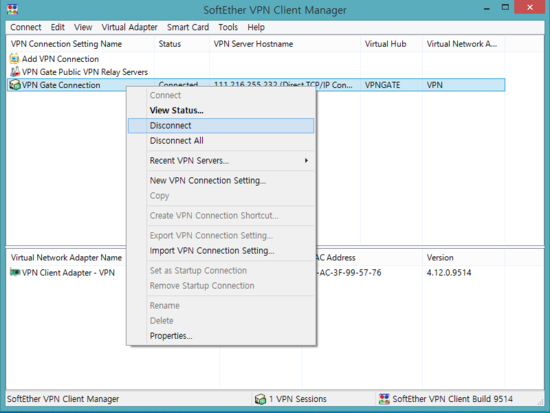Open the Edit menu
The height and width of the screenshot is (413, 550).
click(58, 27)
